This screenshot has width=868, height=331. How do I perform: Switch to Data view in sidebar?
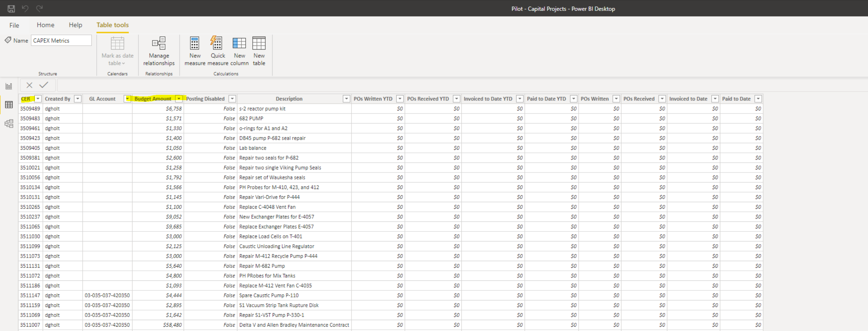[x=9, y=105]
